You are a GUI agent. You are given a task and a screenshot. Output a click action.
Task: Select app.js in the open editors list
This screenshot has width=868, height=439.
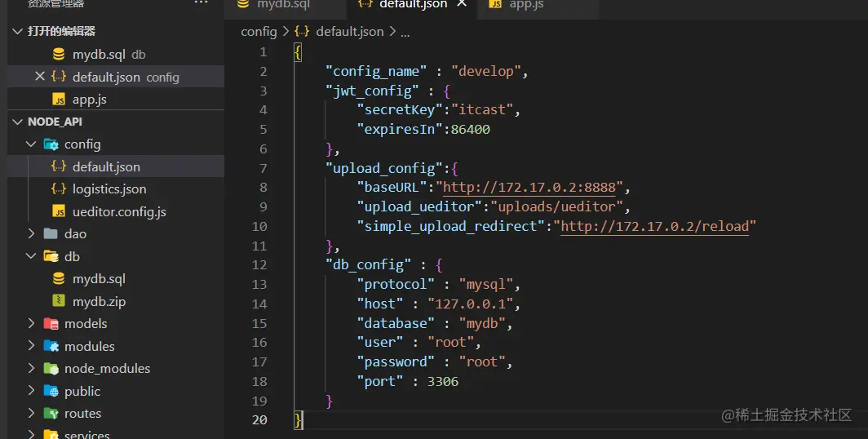(x=115, y=99)
